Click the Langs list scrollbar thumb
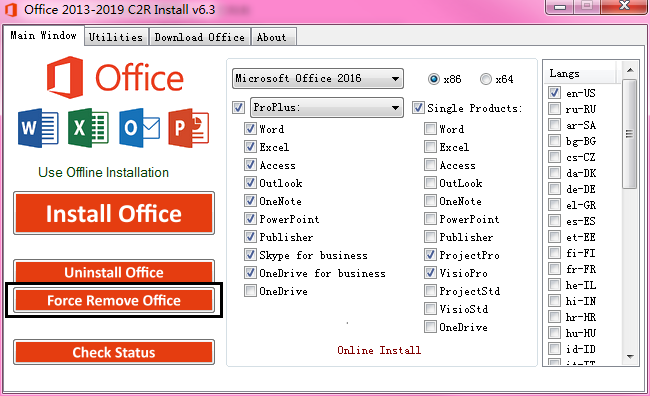This screenshot has height=396, width=650. pyautogui.click(x=630, y=134)
